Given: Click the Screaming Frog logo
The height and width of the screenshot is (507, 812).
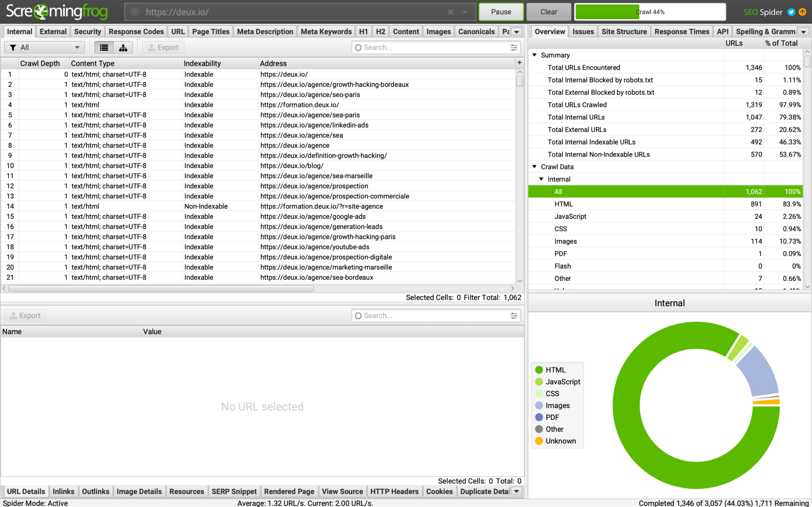Looking at the screenshot, I should [57, 12].
